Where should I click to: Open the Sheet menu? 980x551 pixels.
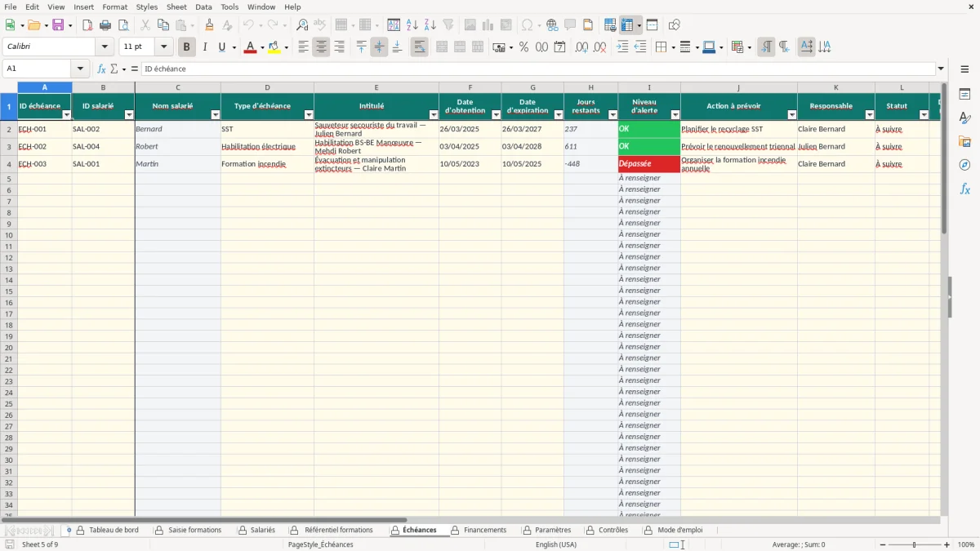176,7
